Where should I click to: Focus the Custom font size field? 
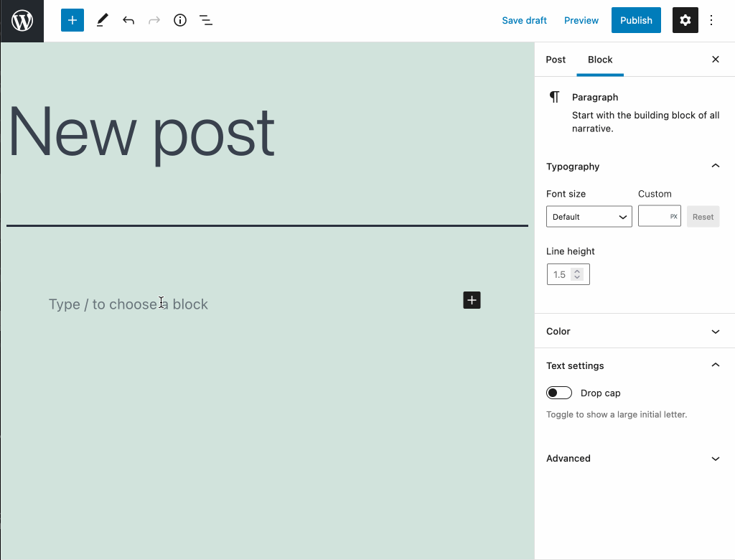(659, 216)
